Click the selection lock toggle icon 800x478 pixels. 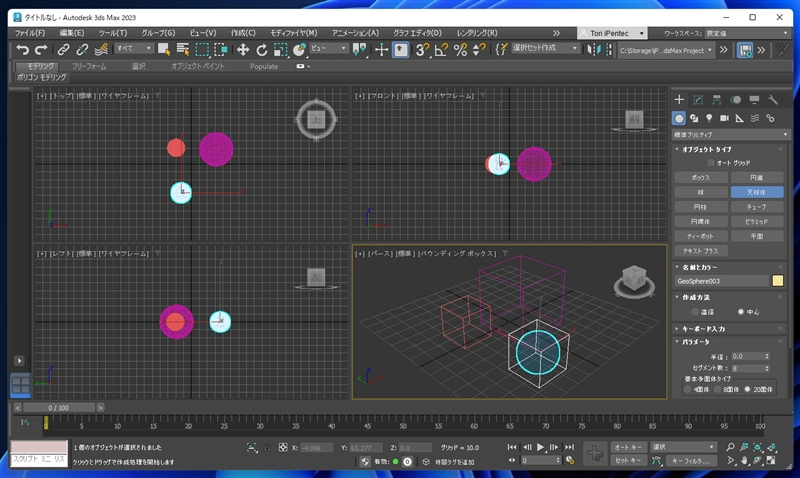[267, 447]
